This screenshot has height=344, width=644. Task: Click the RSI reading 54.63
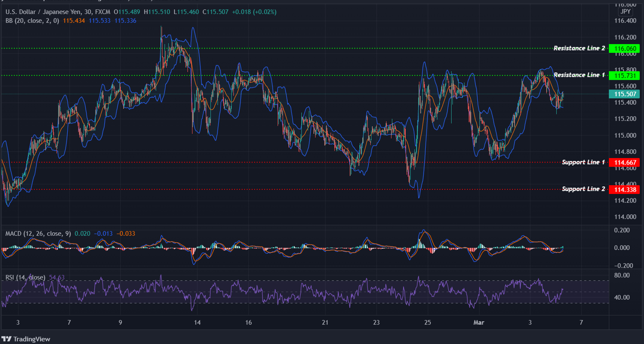(x=57, y=277)
